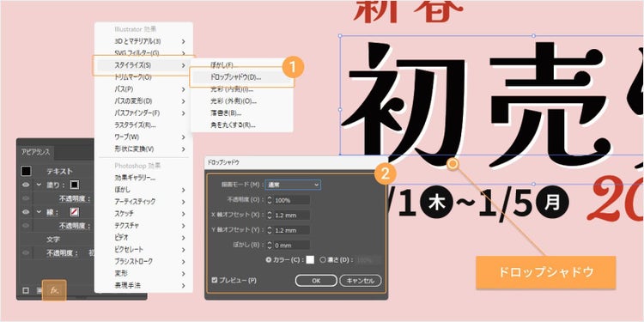Viewport: 644px width, 322px height.
Task: Open ワープ(W) submenu
Action: pyautogui.click(x=143, y=137)
